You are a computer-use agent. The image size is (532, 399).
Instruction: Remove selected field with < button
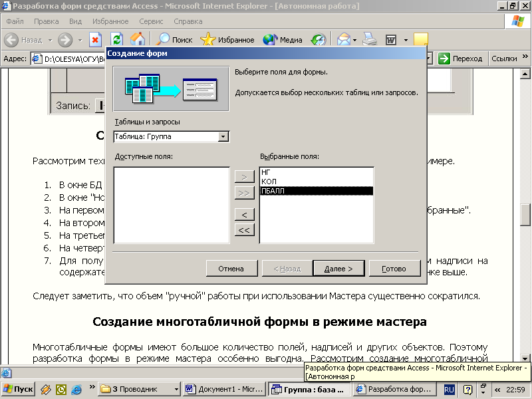pyautogui.click(x=244, y=215)
